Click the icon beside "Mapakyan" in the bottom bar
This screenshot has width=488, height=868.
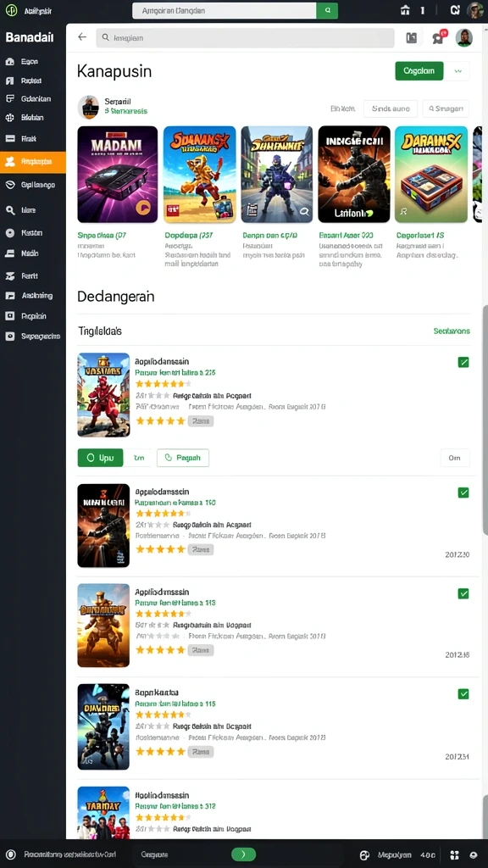coord(364,854)
